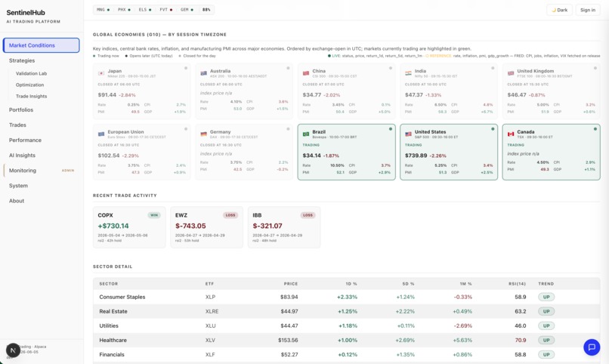Viewport: 609px width, 364px height.
Task: Click the Brazil flag icon
Action: coord(306,134)
